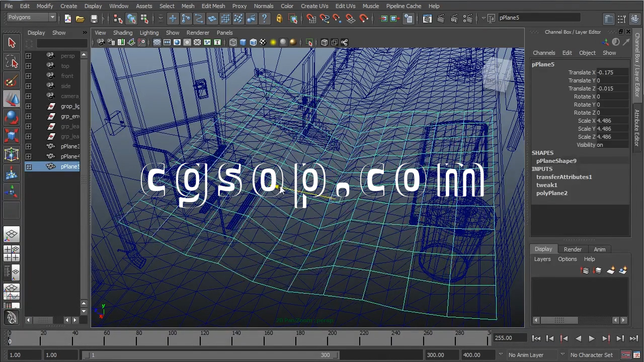Click the IPR render icon

[453, 19]
